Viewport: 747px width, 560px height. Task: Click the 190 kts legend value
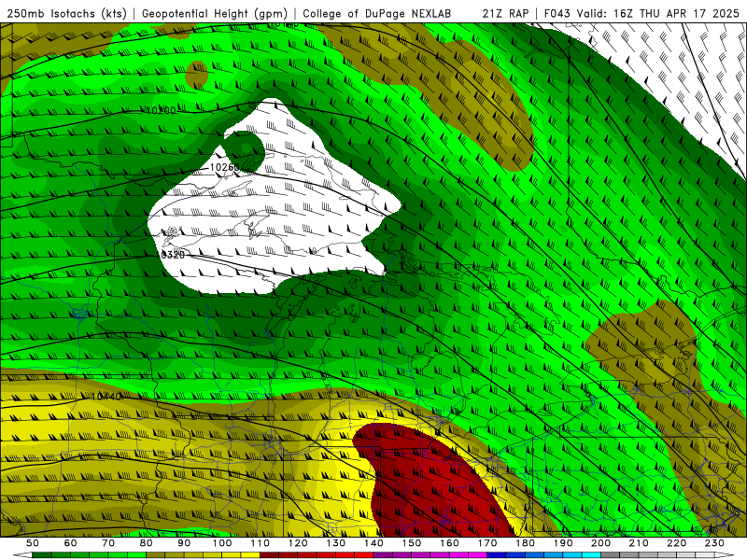[563, 543]
